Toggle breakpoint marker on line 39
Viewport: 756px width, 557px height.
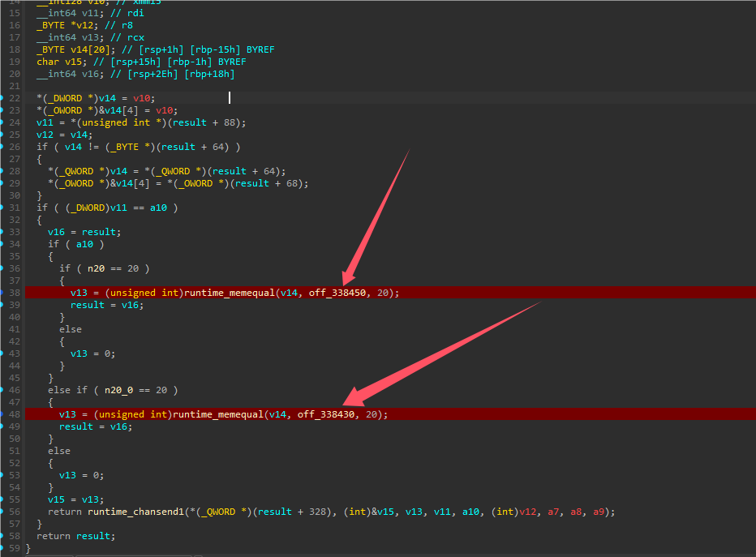pyautogui.click(x=2, y=305)
